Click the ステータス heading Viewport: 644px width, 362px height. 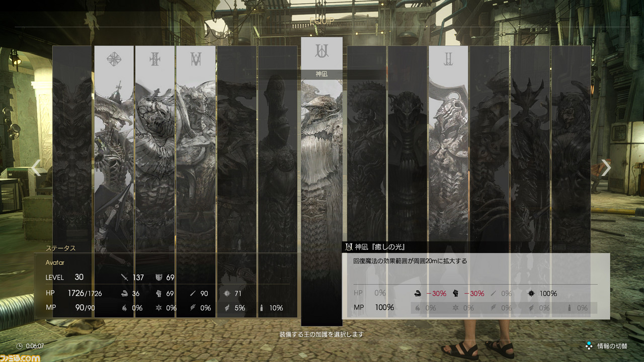60,248
